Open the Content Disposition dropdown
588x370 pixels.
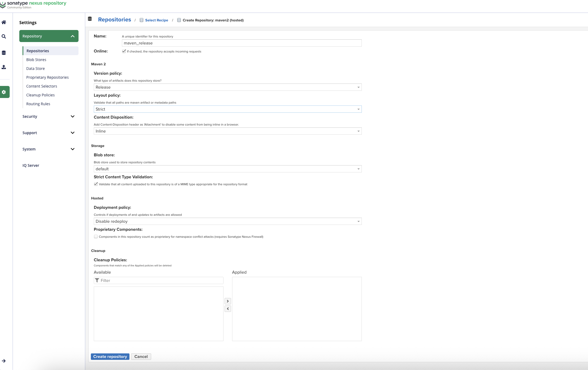click(228, 131)
